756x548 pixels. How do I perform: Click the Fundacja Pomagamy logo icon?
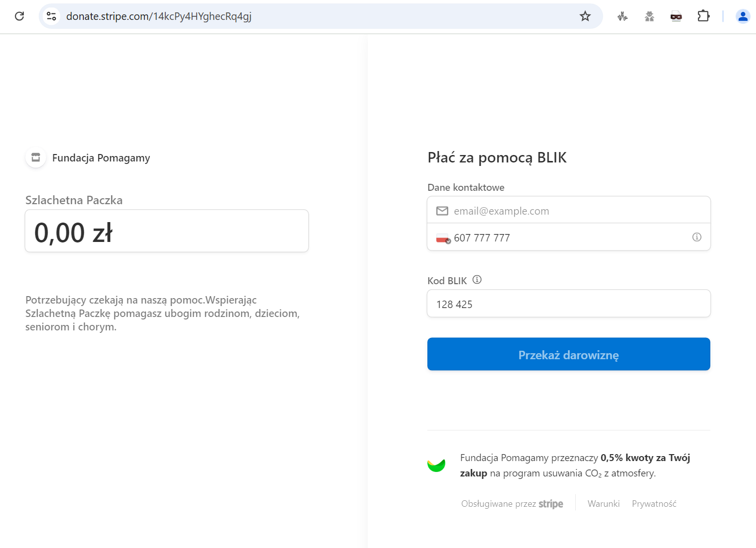pyautogui.click(x=35, y=157)
